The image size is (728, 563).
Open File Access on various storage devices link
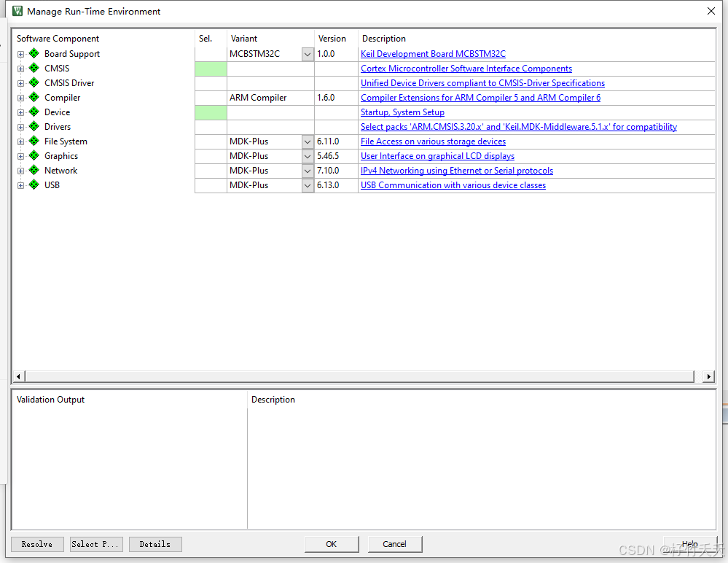pos(433,141)
